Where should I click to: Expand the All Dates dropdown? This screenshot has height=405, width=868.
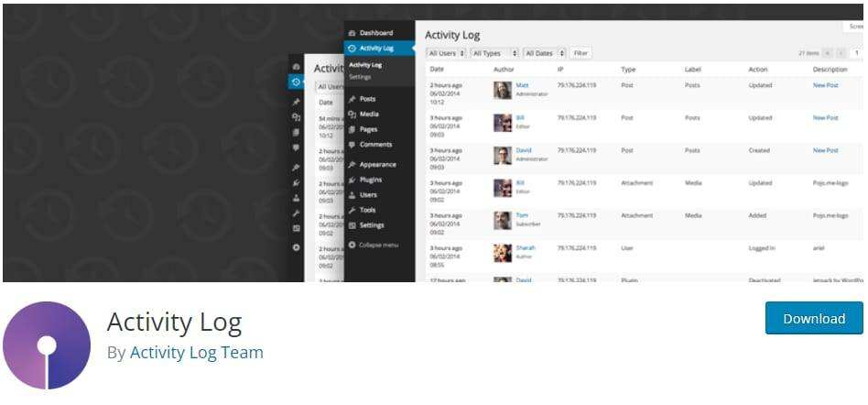pyautogui.click(x=545, y=53)
